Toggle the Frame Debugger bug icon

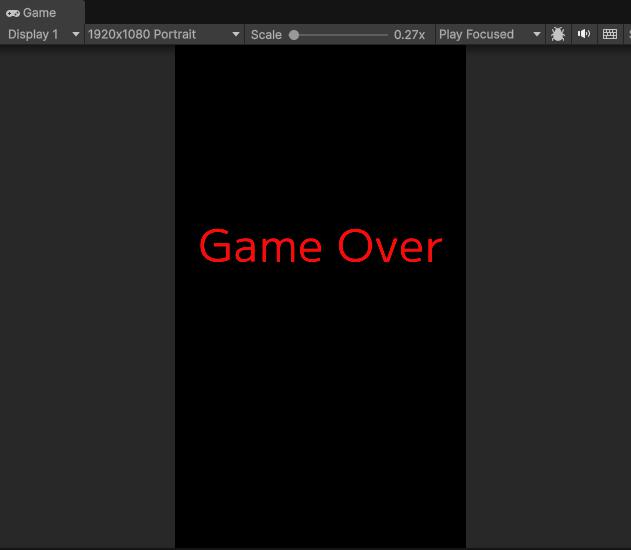pos(558,34)
